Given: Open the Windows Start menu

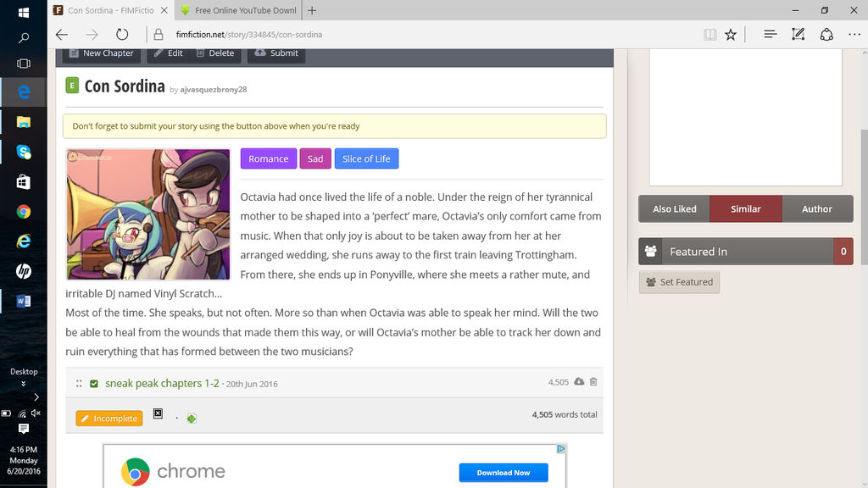Looking at the screenshot, I should 23,12.
